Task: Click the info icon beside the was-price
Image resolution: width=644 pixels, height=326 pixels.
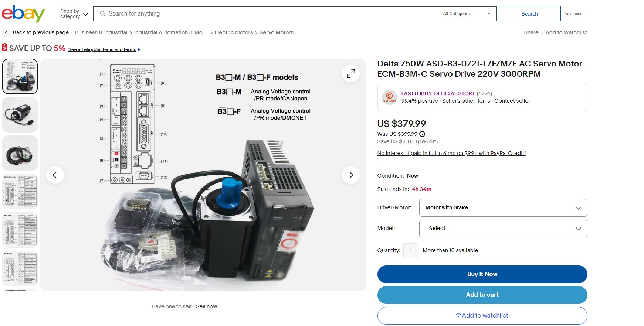Action: click(422, 134)
